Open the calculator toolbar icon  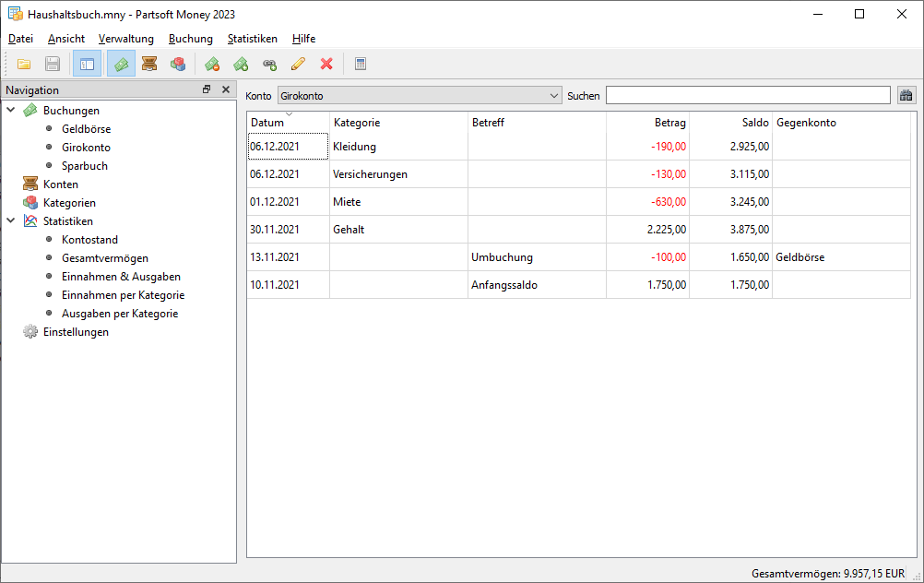coord(361,64)
